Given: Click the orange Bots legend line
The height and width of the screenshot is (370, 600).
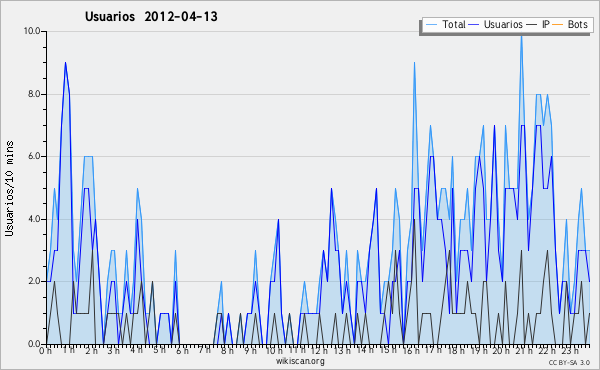Looking at the screenshot, I should [x=558, y=25].
